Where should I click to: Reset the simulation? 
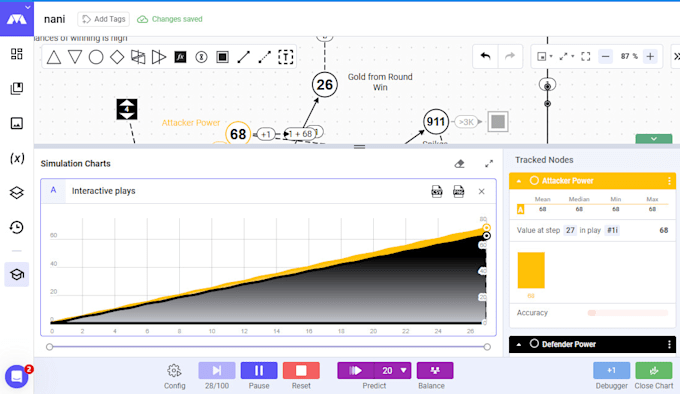[x=301, y=370]
